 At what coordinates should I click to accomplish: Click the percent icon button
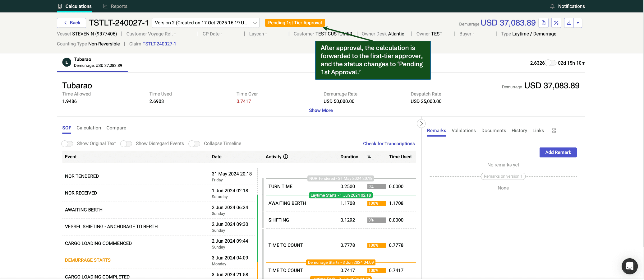click(x=556, y=23)
